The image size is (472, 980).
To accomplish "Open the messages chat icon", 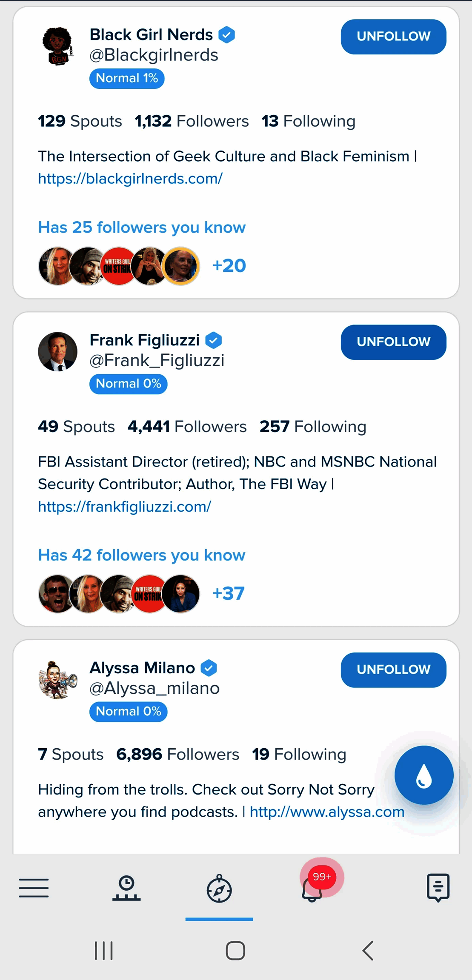I will tap(438, 888).
